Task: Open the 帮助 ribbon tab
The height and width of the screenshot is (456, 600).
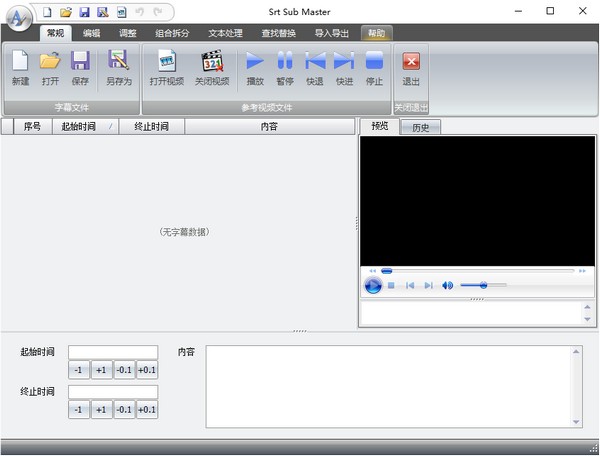Action: [377, 33]
